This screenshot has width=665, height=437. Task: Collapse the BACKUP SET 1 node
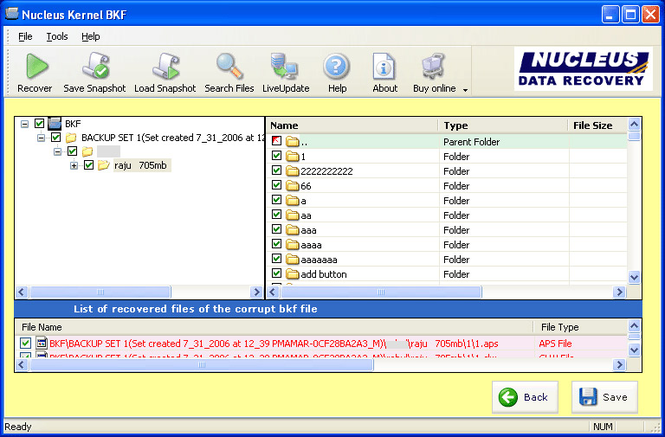point(41,137)
